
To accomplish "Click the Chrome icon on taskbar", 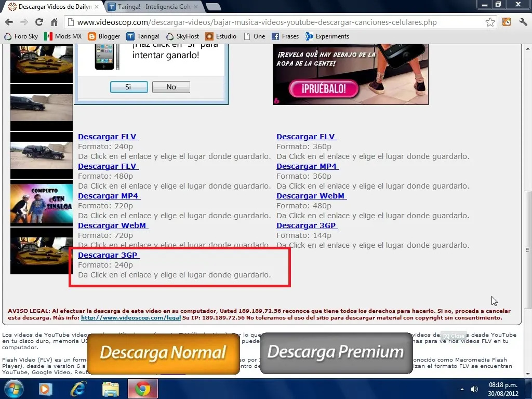I will click(x=143, y=389).
